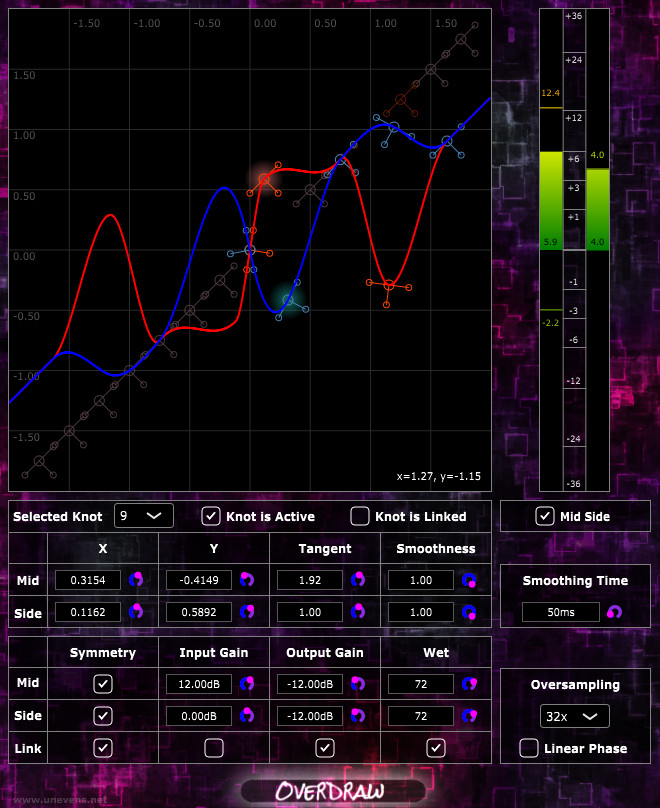Click the Side Output Gain -12.00dB field
660x808 pixels.
[x=310, y=716]
